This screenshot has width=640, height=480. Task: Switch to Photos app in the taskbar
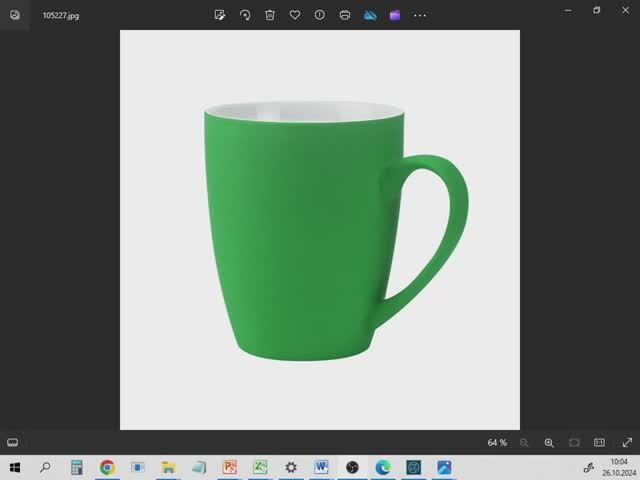[444, 467]
